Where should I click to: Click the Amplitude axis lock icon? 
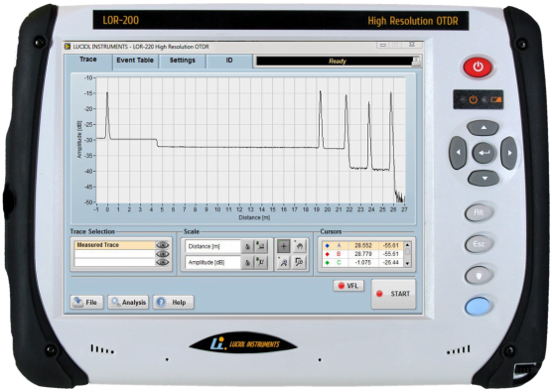247,262
